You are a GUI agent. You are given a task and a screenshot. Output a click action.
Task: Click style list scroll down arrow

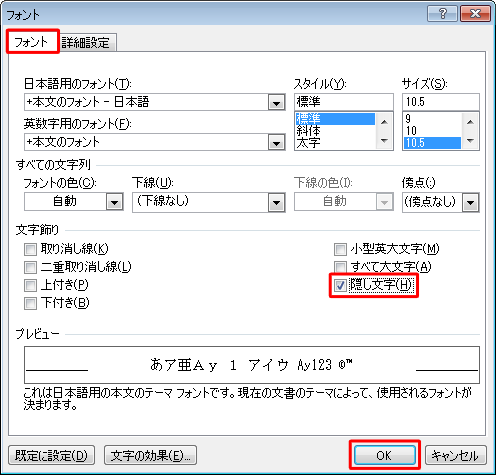point(384,140)
